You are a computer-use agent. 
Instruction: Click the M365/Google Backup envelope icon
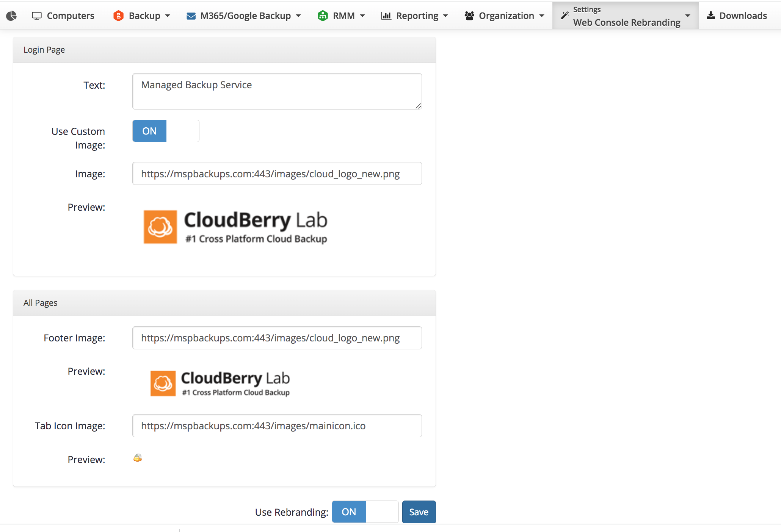(191, 16)
